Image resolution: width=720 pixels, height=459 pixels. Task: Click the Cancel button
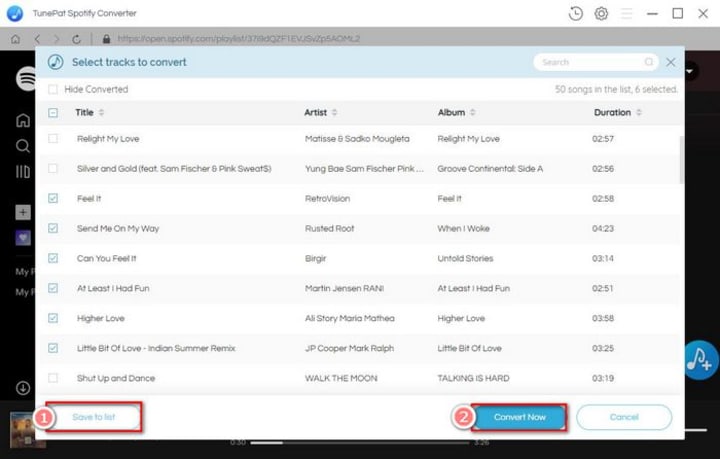click(x=624, y=417)
